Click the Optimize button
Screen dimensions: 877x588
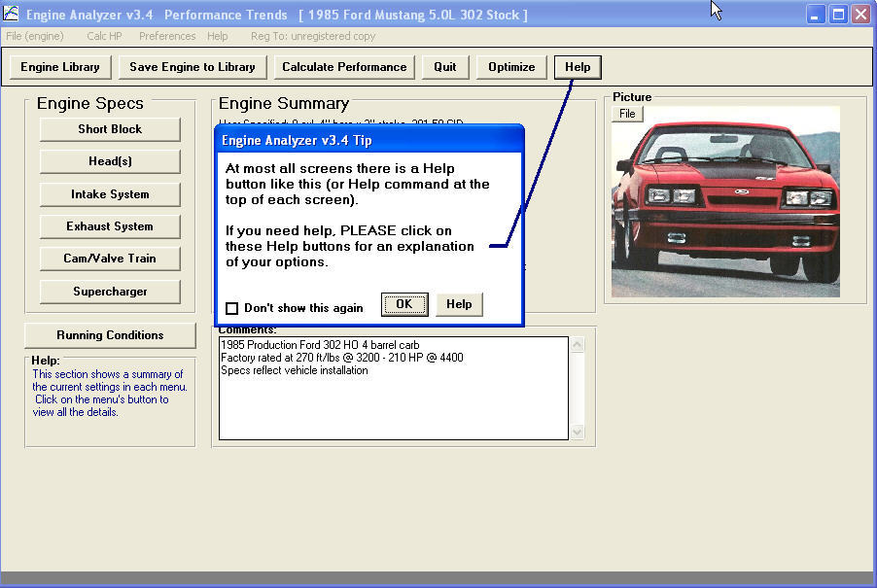click(511, 66)
